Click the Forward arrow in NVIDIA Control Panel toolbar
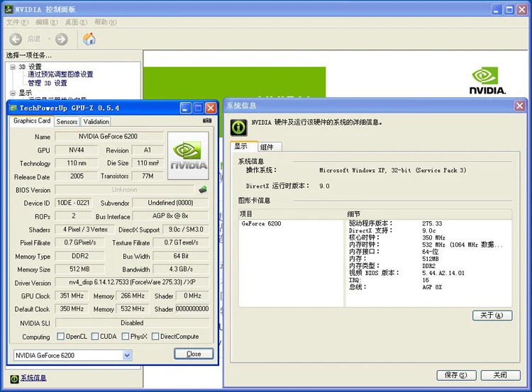The image size is (532, 392). [x=62, y=39]
